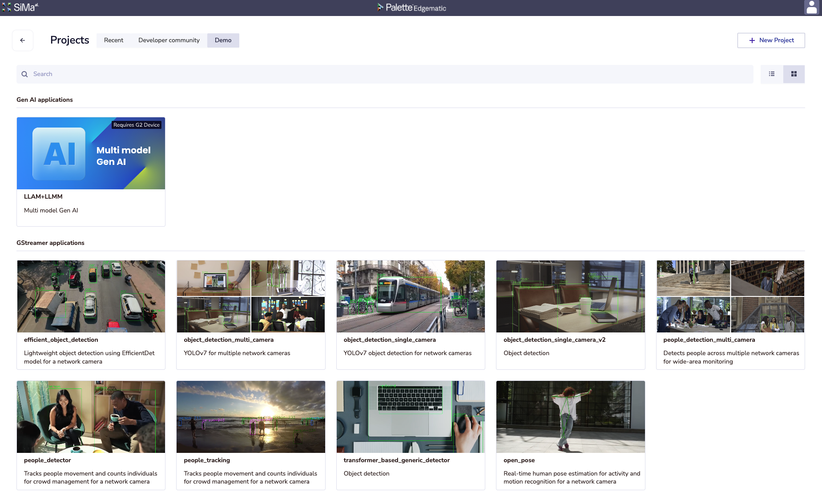Open the user profile avatar icon

(811, 8)
